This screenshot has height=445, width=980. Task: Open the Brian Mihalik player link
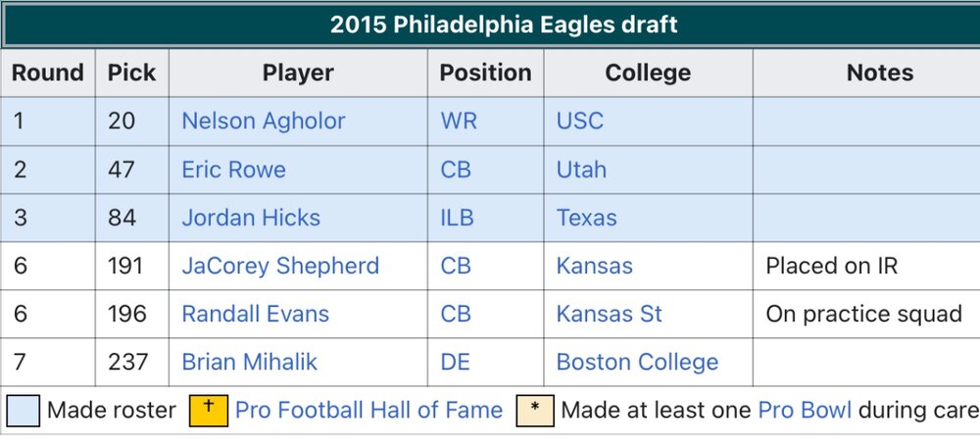[249, 362]
